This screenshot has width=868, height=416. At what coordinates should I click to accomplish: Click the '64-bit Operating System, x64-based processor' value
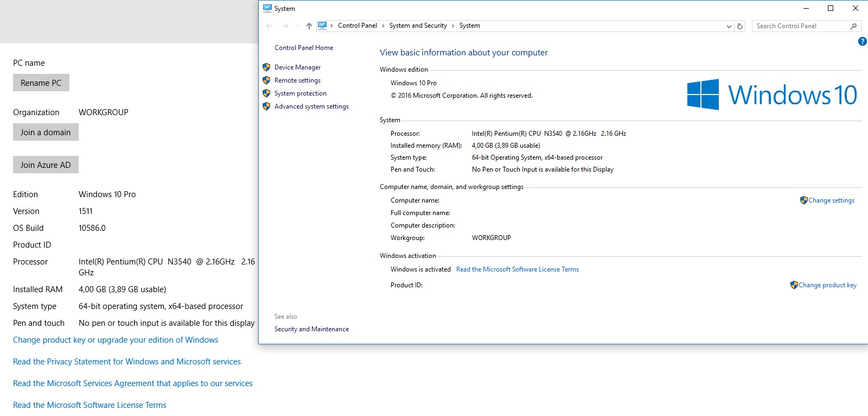coord(537,157)
